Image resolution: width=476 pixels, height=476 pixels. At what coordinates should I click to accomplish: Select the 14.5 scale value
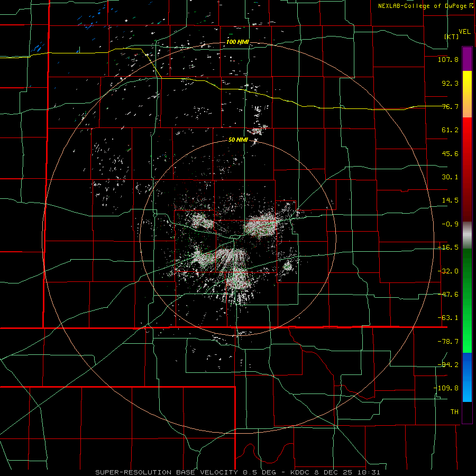click(450, 200)
